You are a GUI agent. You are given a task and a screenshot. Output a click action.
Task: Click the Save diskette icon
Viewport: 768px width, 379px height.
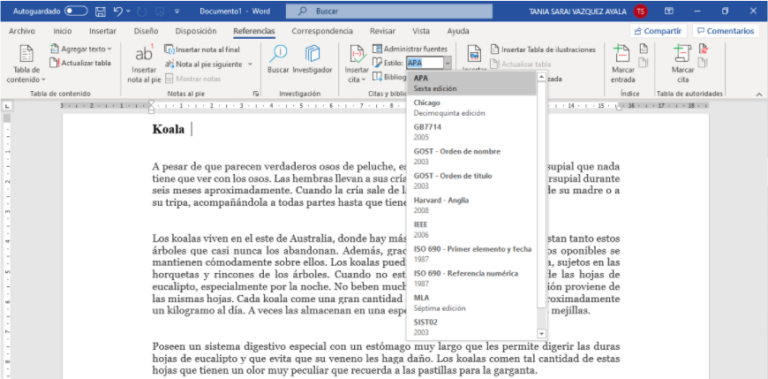100,11
